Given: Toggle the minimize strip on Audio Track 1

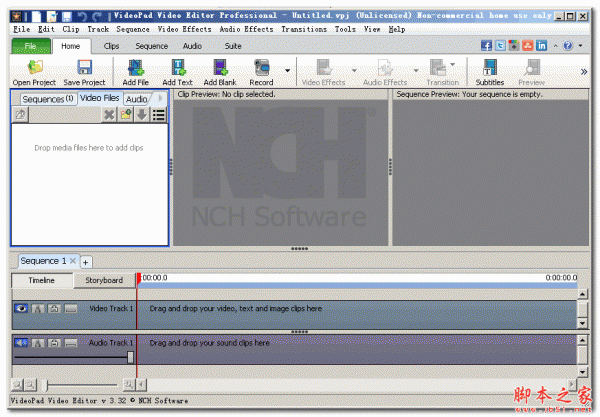Looking at the screenshot, I should point(71,343).
